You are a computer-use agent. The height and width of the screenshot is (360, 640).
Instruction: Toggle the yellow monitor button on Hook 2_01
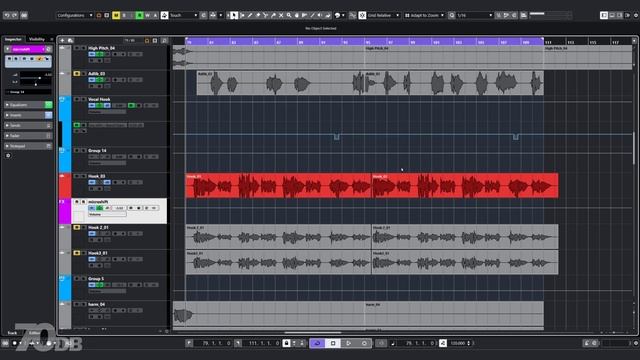tap(77, 227)
